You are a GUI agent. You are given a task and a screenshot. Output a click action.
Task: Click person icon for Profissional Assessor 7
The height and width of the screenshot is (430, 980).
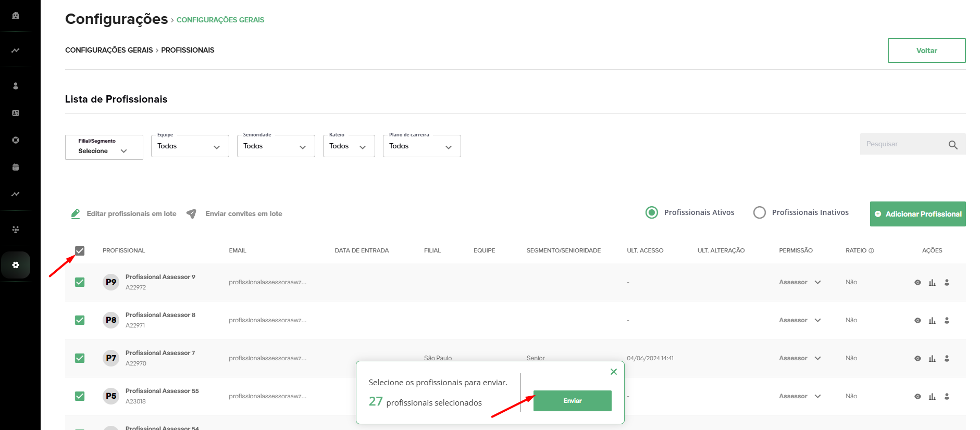point(947,359)
